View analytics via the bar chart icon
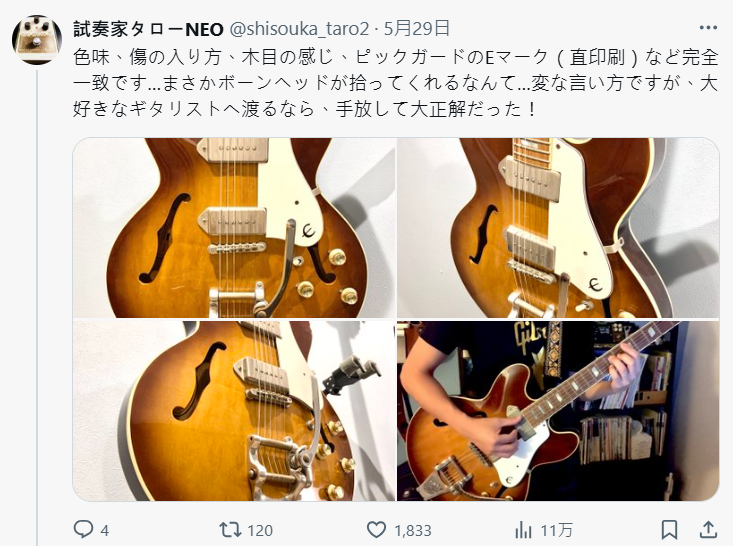The width and height of the screenshot is (733, 546). pyautogui.click(x=523, y=530)
